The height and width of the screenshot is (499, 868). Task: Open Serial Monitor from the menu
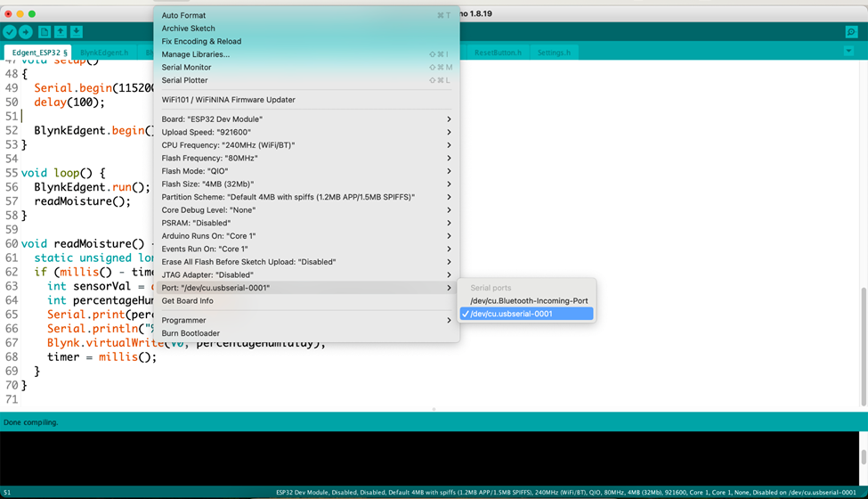pyautogui.click(x=306, y=67)
